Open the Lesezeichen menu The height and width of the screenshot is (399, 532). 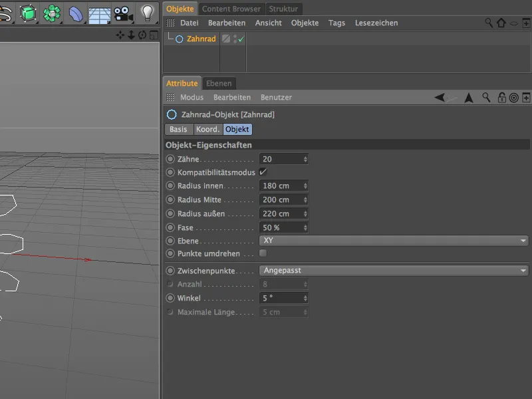(x=376, y=23)
